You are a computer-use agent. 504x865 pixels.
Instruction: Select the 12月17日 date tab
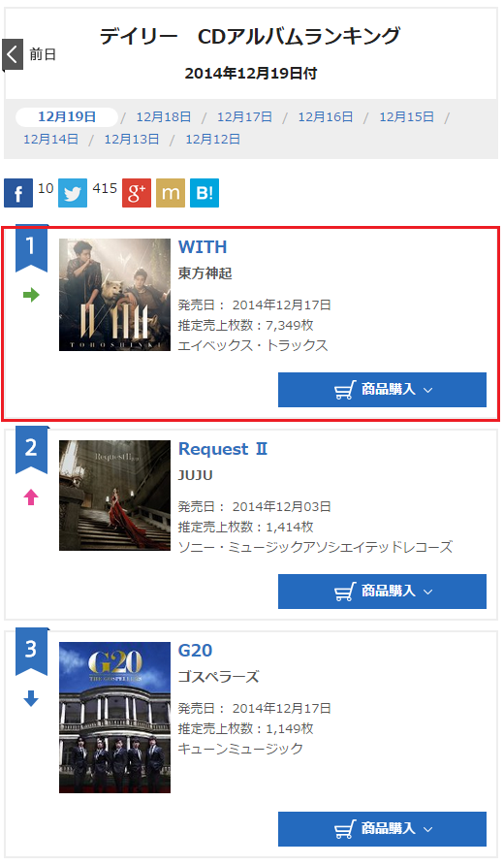pos(244,117)
